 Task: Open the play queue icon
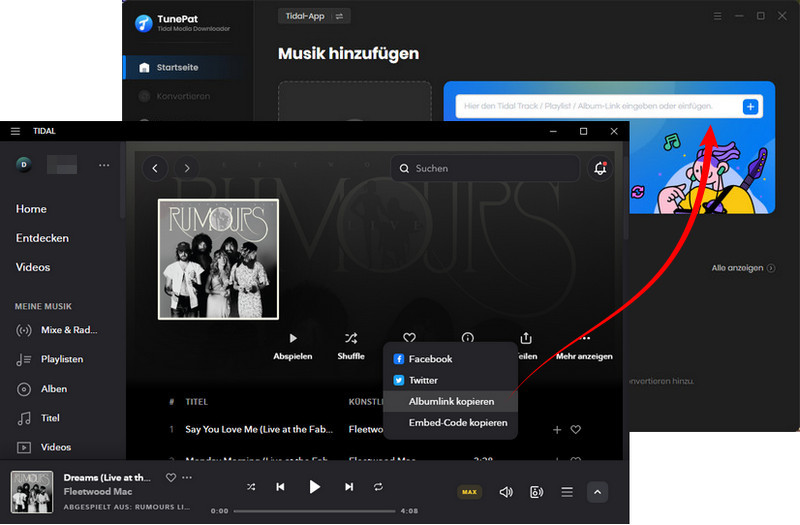[567, 492]
